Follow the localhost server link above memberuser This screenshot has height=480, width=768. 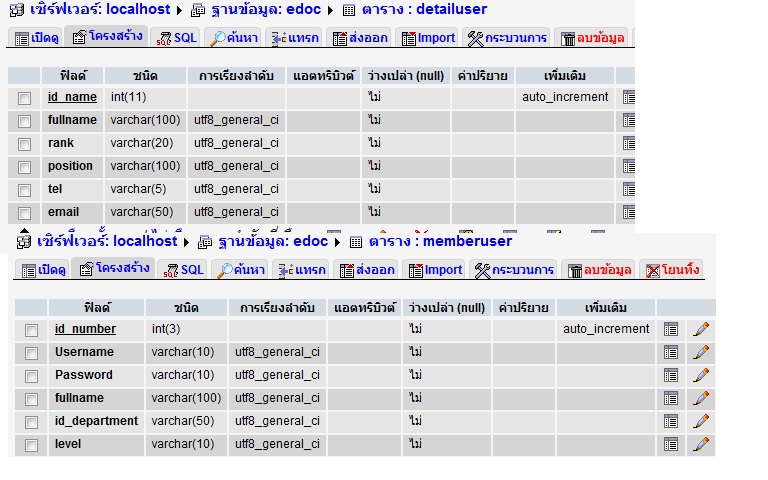point(107,241)
